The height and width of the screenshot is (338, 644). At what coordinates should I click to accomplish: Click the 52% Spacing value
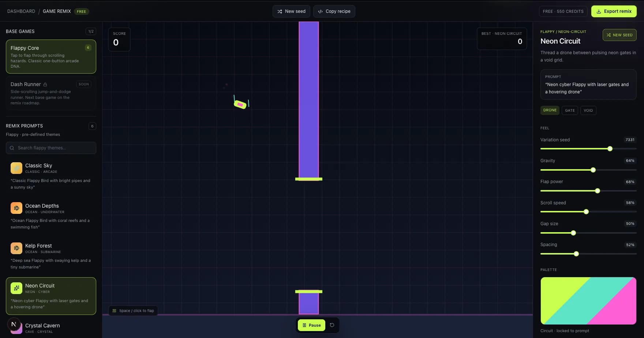click(x=630, y=245)
